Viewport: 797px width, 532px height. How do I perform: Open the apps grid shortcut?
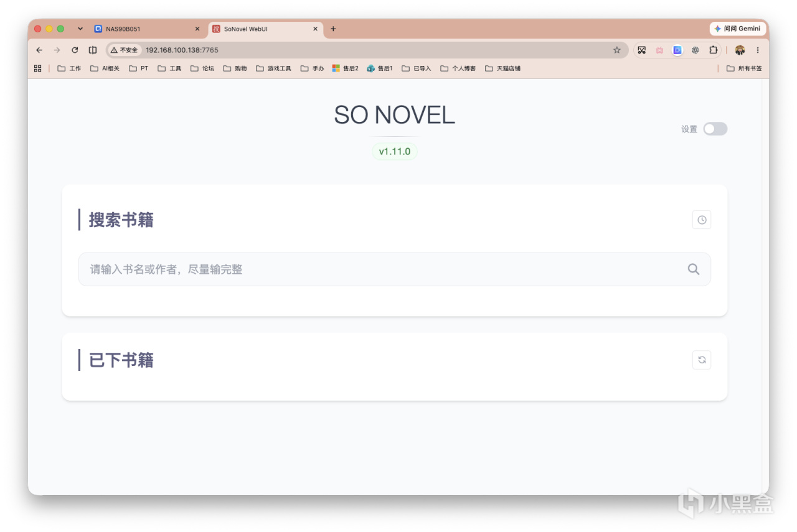coord(38,68)
